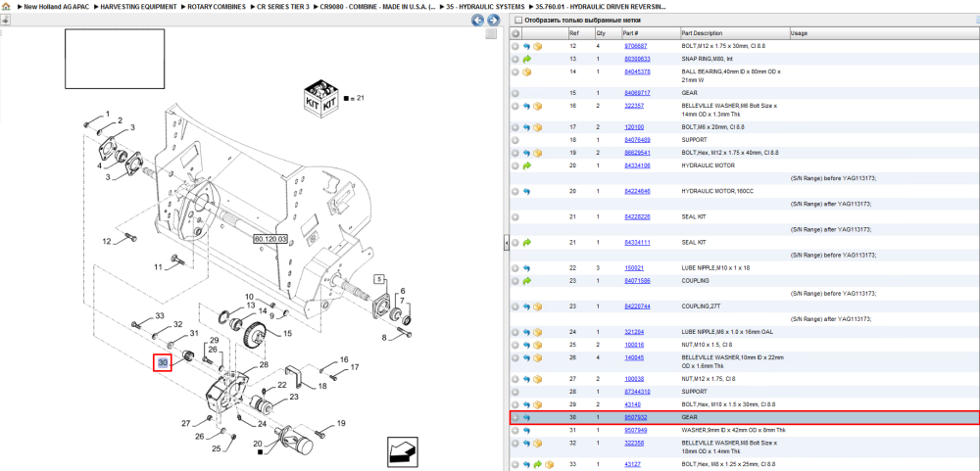Click the Usage column header
The width and height of the screenshot is (980, 471).
point(884,33)
